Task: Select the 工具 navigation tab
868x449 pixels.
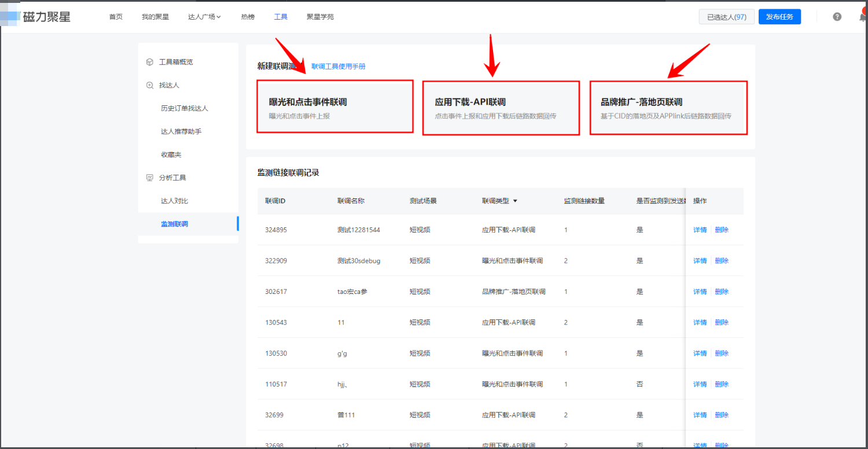Action: pos(281,17)
